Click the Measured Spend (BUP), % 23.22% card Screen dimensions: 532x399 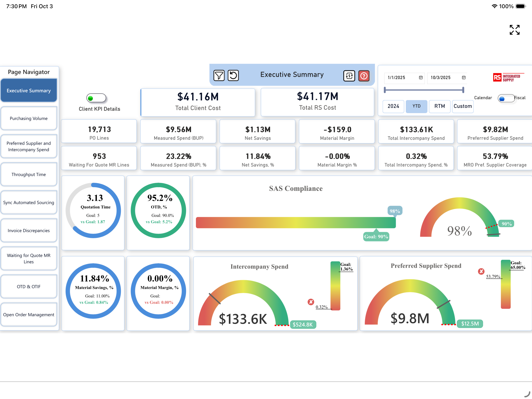(x=178, y=158)
